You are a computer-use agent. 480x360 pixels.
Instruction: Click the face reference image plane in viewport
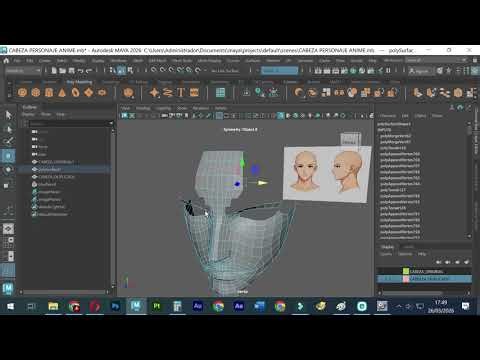tap(327, 174)
